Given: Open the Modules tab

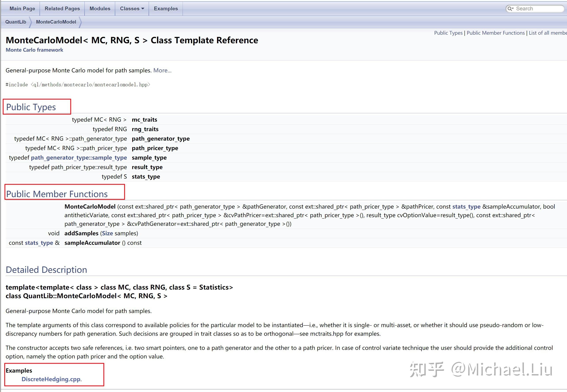Looking at the screenshot, I should point(100,9).
